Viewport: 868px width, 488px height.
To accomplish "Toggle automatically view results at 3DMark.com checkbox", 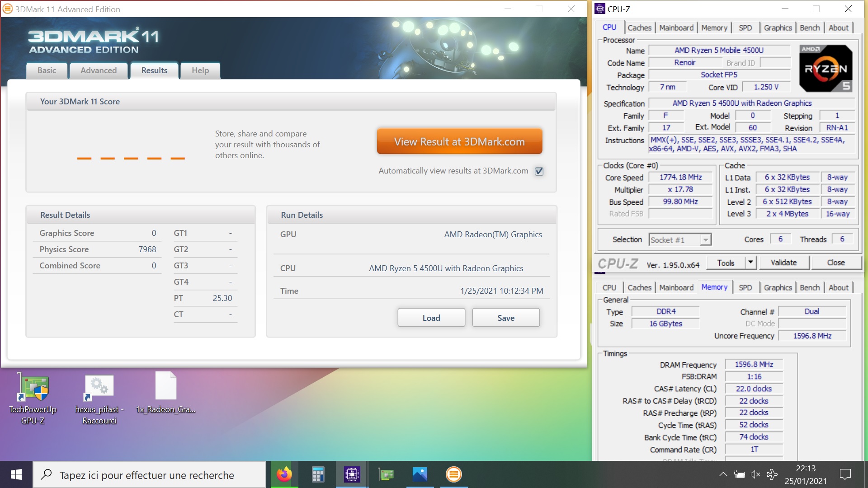I will click(539, 171).
